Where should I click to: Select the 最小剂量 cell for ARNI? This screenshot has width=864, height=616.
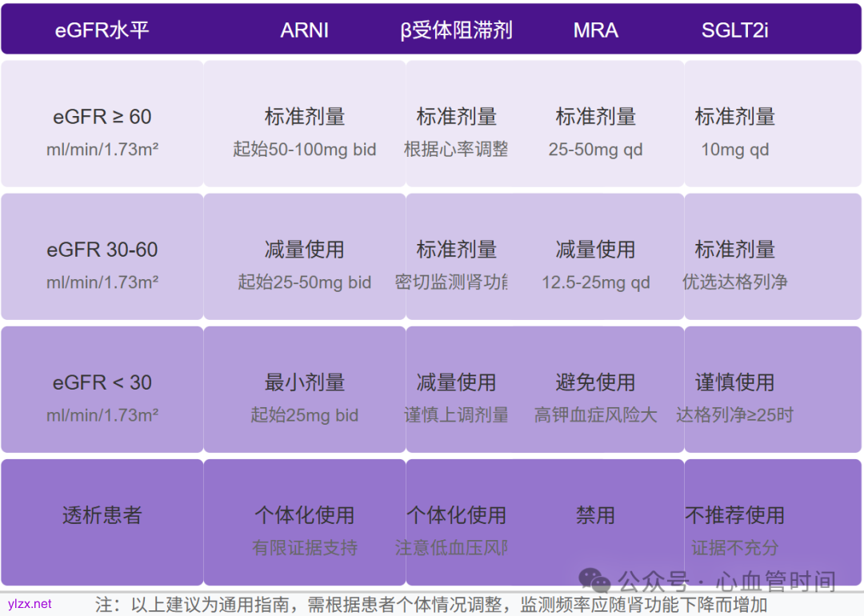(x=305, y=382)
